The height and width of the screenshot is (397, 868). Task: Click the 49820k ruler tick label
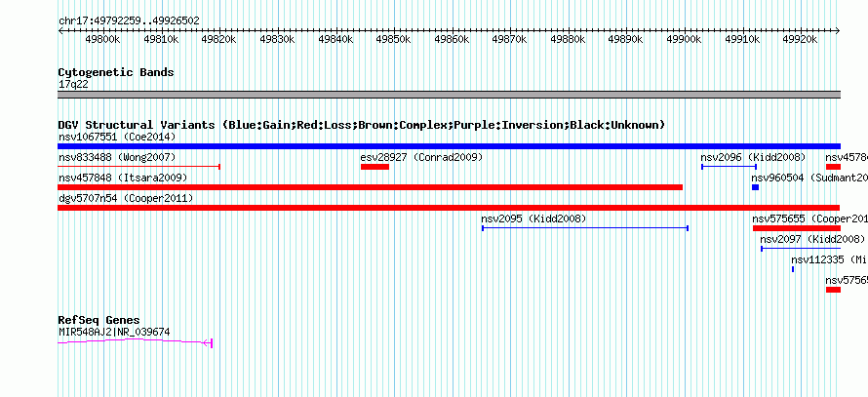(218, 39)
